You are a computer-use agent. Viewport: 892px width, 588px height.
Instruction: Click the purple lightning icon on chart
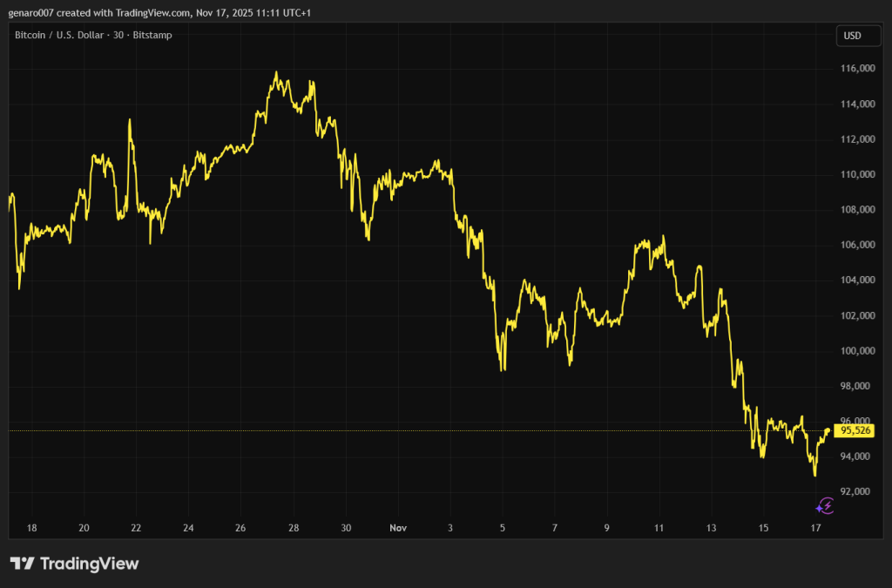tap(825, 505)
